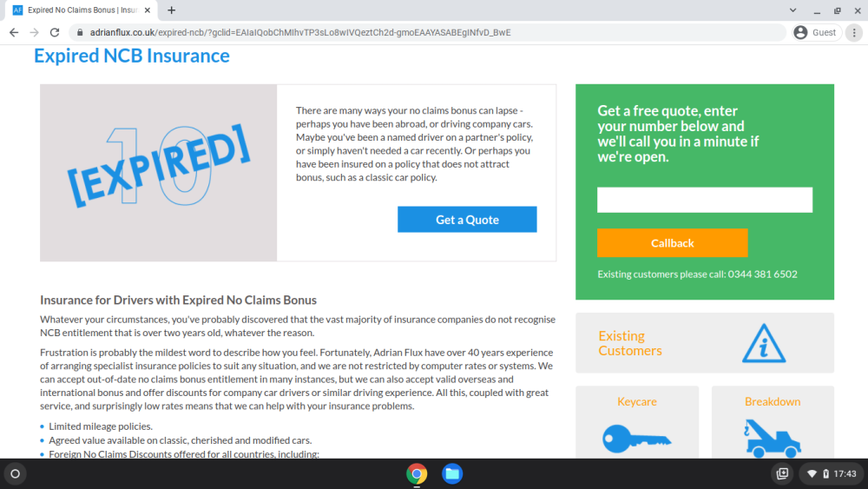Close the Expired No Claims Bonus tab
The width and height of the screenshot is (868, 489).
pos(148,10)
